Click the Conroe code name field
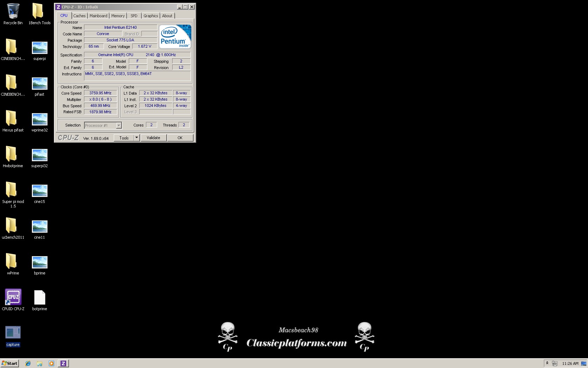This screenshot has height=368, width=588. pyautogui.click(x=103, y=34)
